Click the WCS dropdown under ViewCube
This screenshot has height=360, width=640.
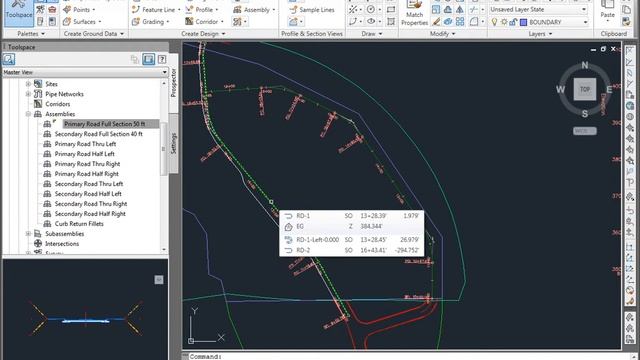(x=584, y=131)
